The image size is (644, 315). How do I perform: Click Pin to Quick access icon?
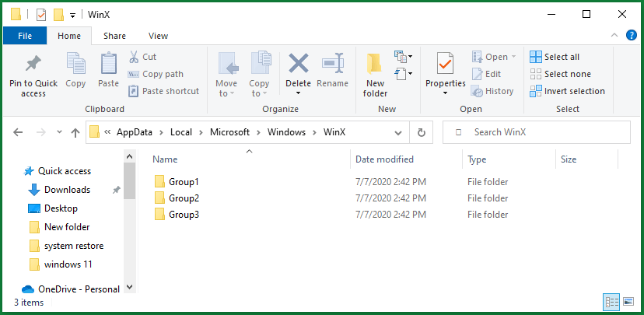point(33,64)
